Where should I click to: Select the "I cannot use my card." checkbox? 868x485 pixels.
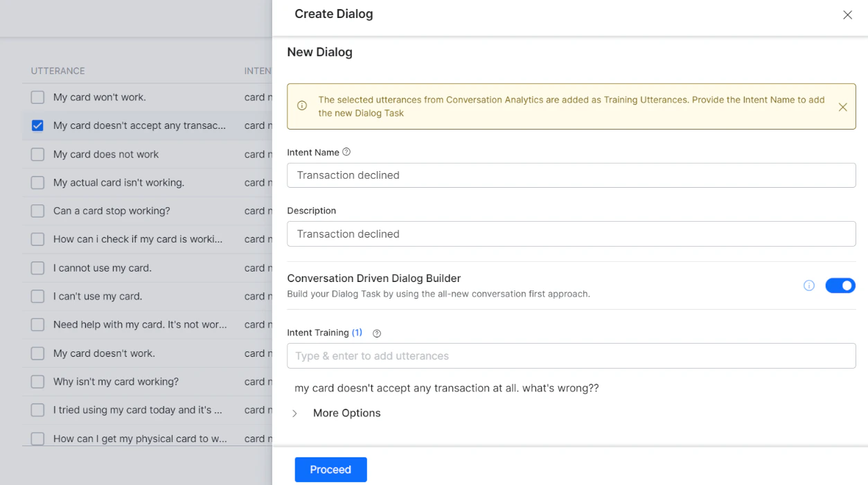pos(37,267)
